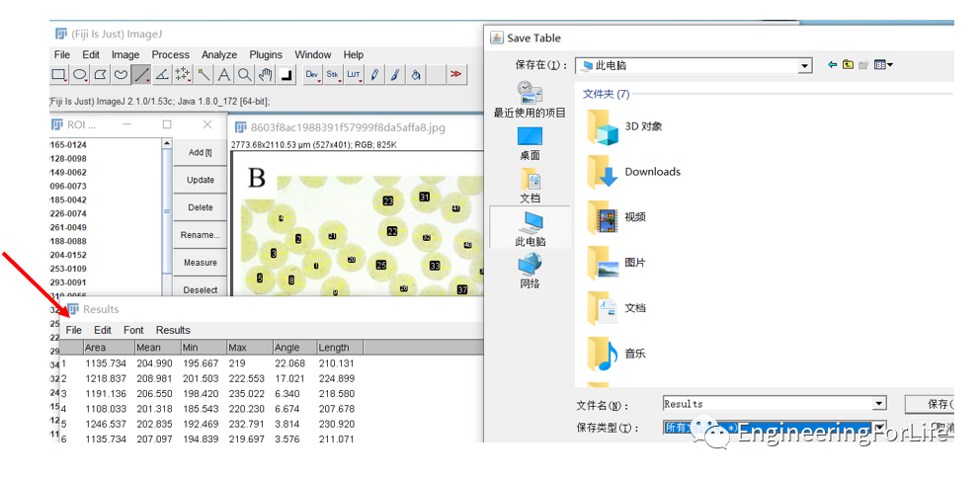
Task: Open the 文档 shortcut in the left sidebar
Action: click(530, 186)
